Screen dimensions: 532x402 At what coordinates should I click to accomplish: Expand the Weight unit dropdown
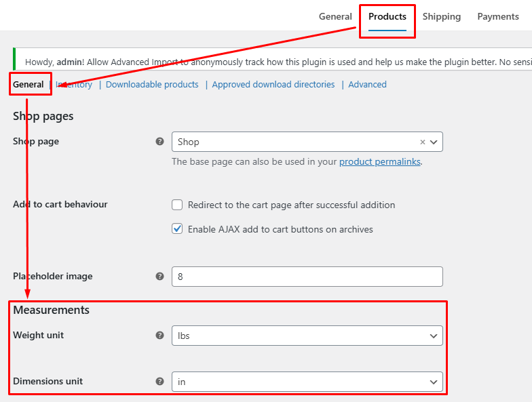coord(307,336)
